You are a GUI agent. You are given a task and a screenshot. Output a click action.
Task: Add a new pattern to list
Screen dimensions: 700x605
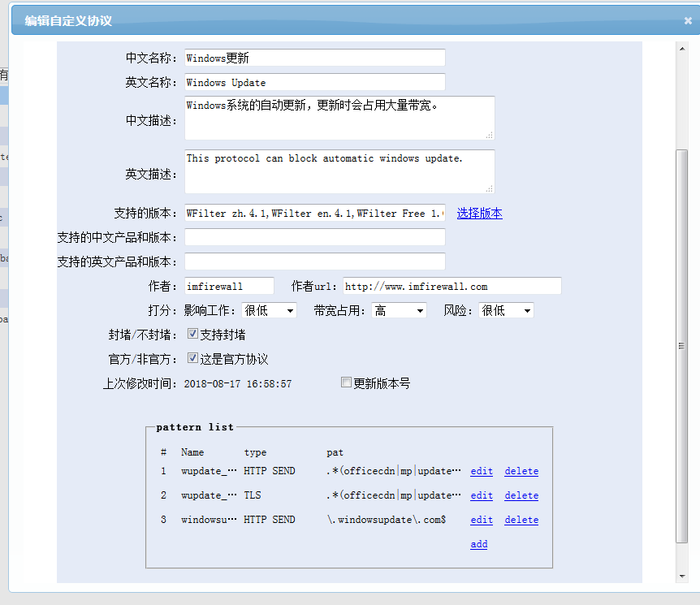(478, 544)
